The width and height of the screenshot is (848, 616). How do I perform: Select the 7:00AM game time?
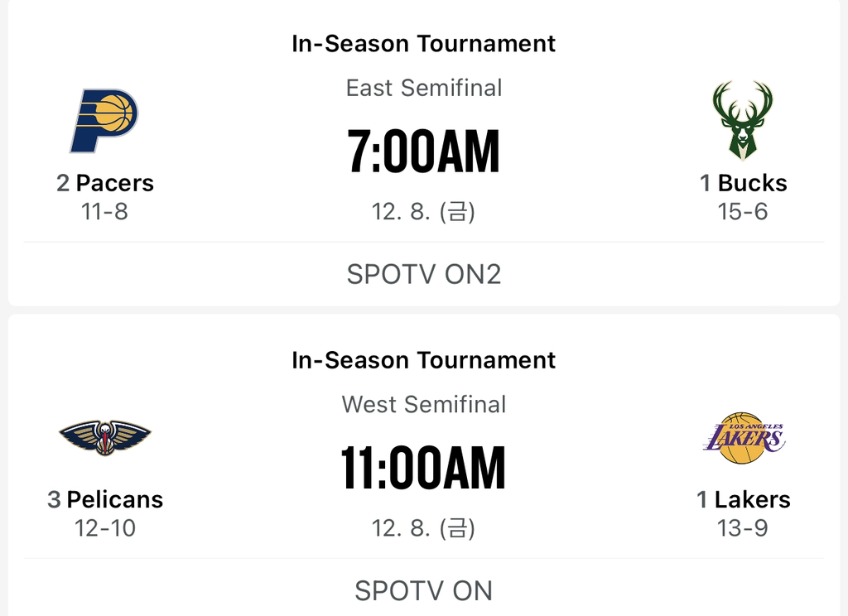tap(423, 151)
